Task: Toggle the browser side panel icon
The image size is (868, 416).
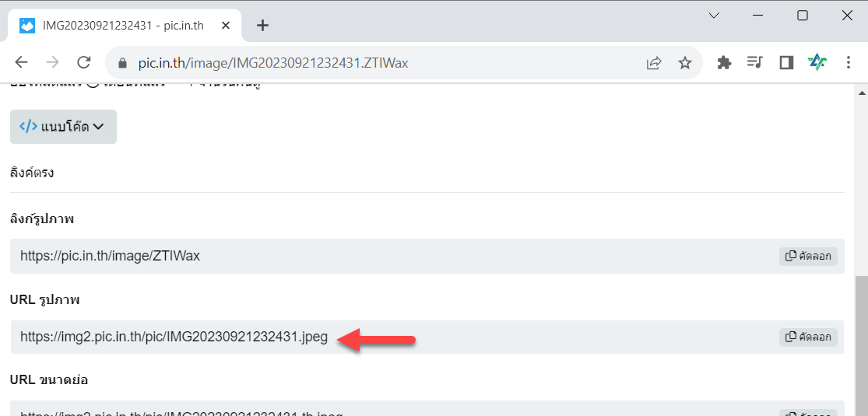Action: pyautogui.click(x=786, y=62)
